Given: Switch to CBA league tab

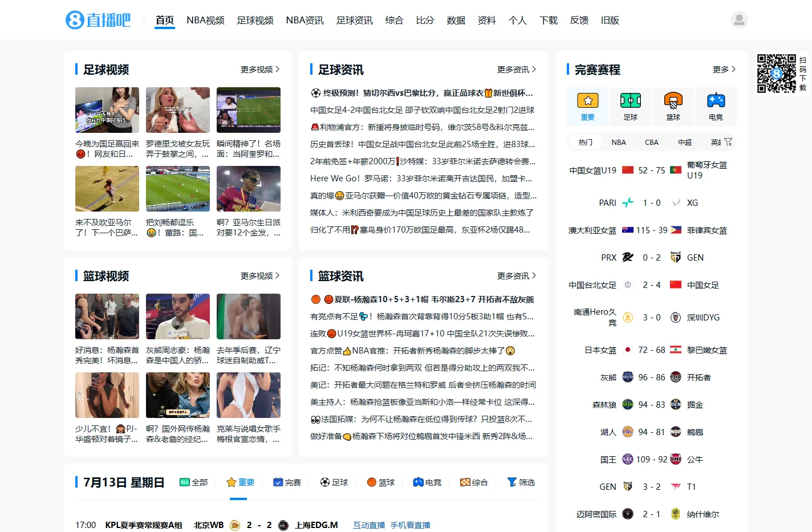Looking at the screenshot, I should pos(652,142).
